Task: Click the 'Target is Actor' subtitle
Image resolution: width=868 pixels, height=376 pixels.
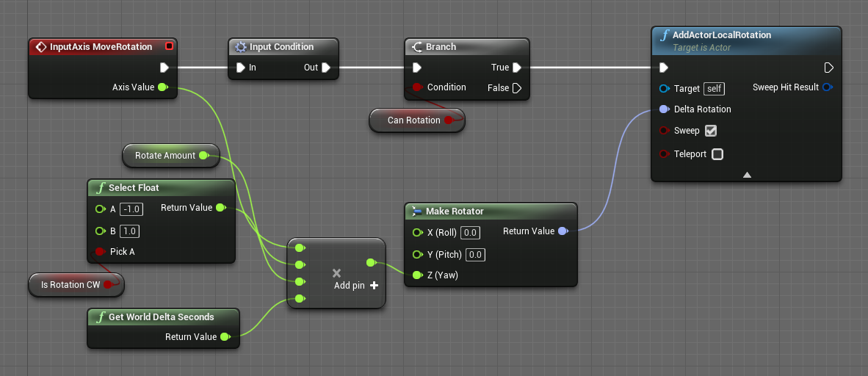Action: [x=702, y=48]
